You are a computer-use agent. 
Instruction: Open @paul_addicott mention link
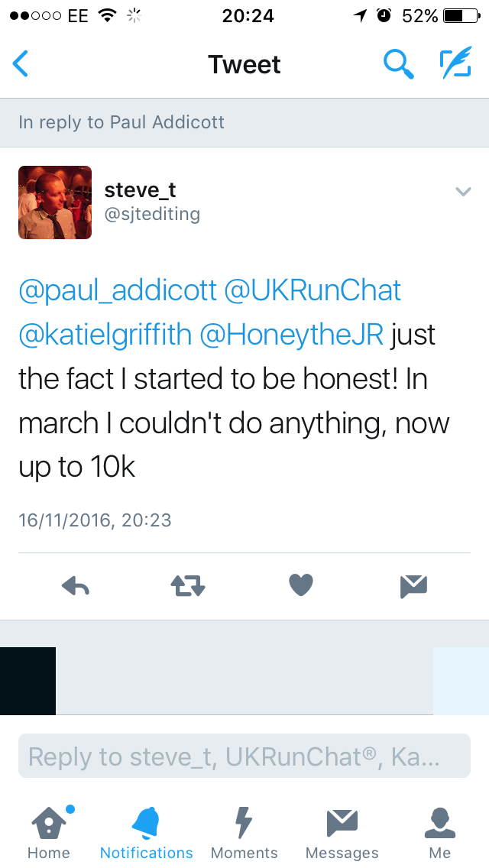click(x=117, y=291)
